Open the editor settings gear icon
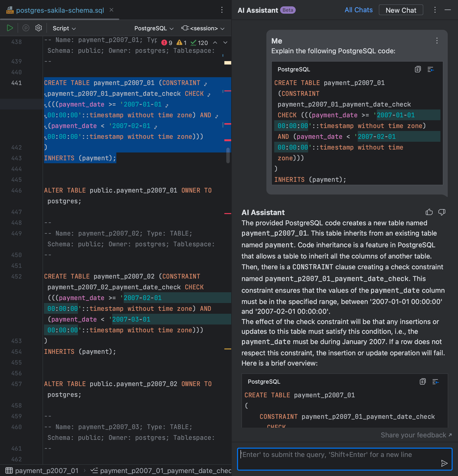 39,28
